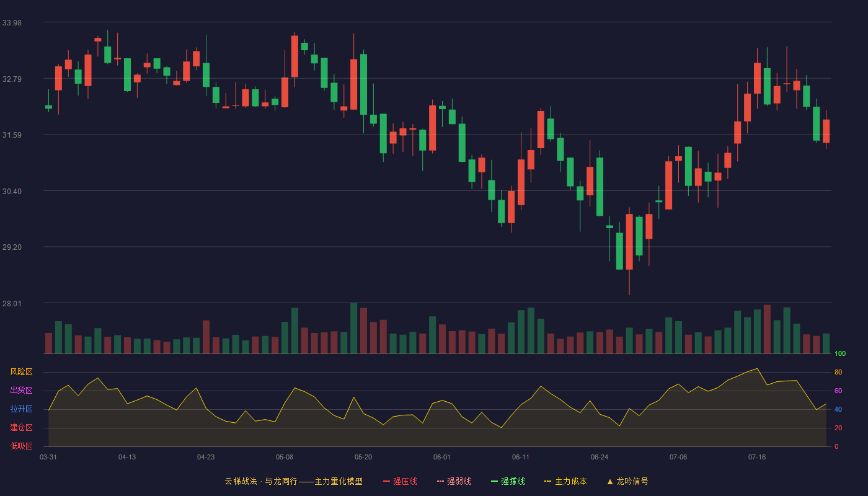Pick the 07-06 date on the time axis

(678, 457)
